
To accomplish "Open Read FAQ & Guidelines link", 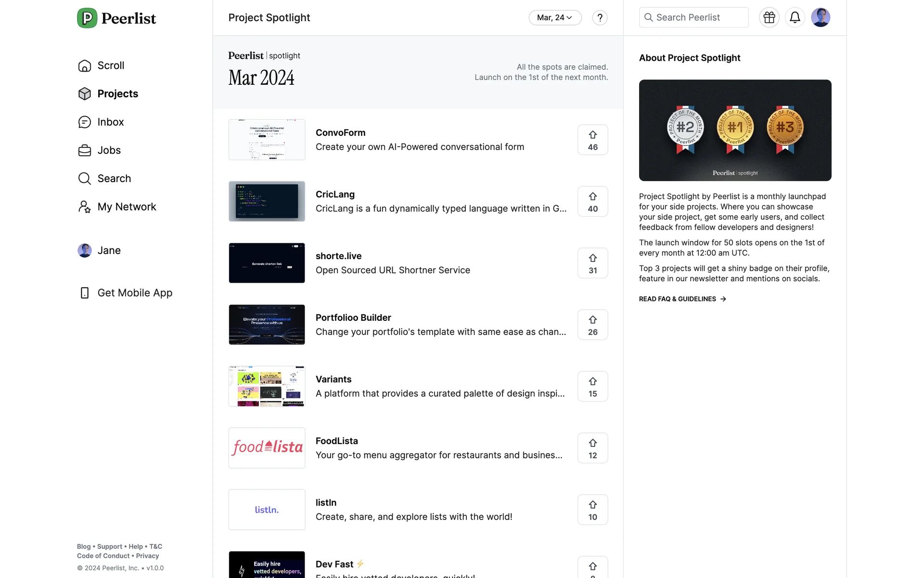I will click(x=682, y=299).
